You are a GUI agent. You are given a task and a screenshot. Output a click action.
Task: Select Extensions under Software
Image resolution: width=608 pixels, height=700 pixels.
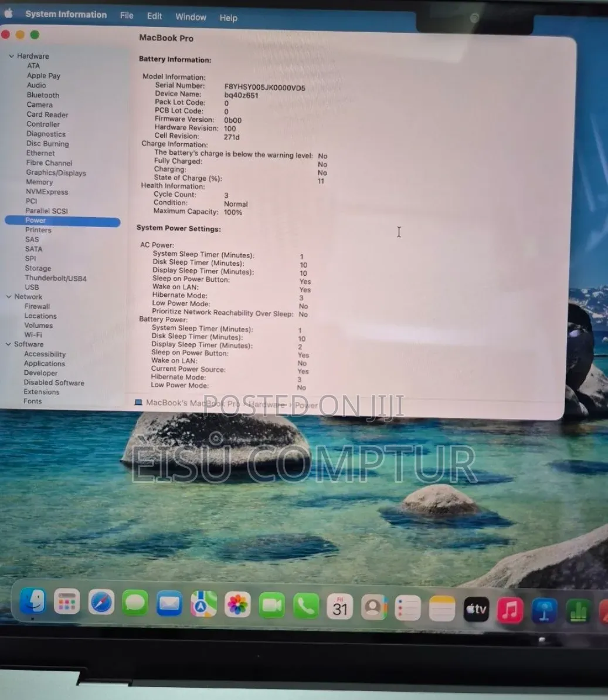(x=42, y=392)
